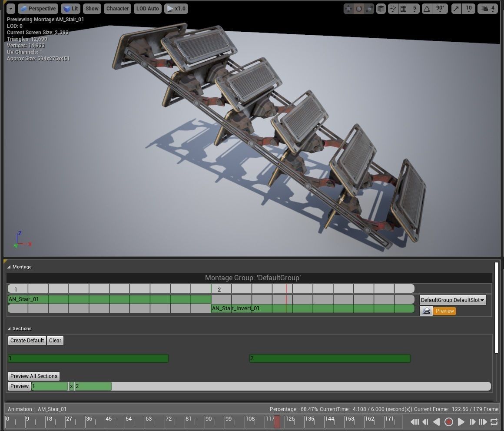Screen dimensions: 504x431
Task: Click the Clear sections button
Action: click(x=55, y=340)
